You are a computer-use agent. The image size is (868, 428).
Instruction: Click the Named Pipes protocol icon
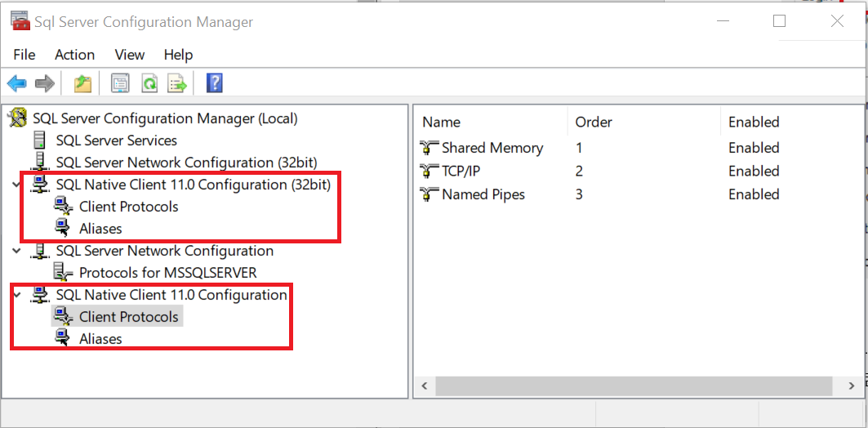tap(429, 194)
